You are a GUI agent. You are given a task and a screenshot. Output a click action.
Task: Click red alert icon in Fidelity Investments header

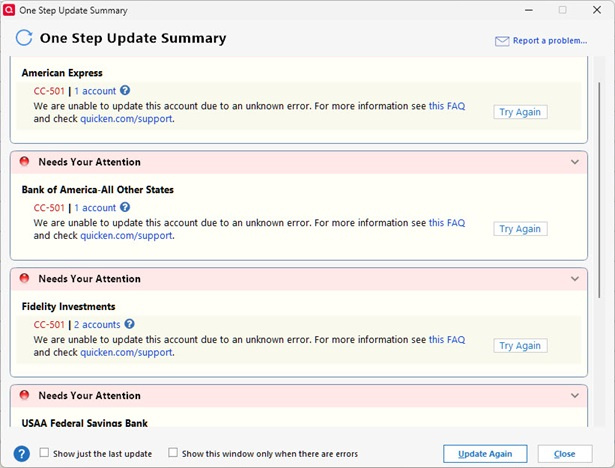click(x=24, y=278)
